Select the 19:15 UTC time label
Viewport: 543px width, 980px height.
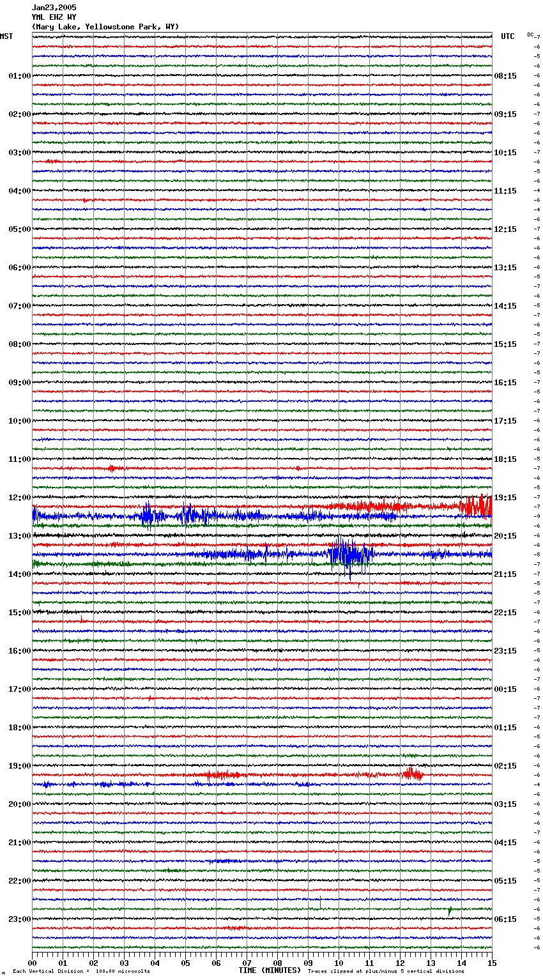505,498
